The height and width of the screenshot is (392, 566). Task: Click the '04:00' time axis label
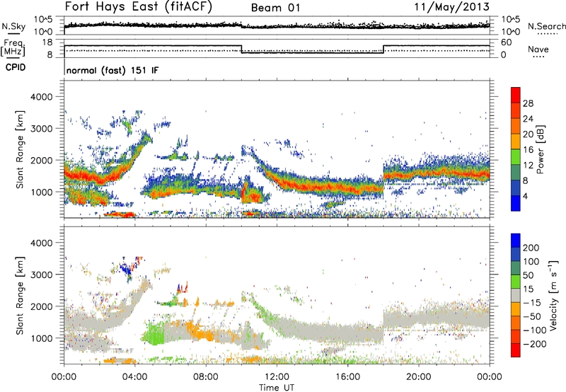point(135,377)
